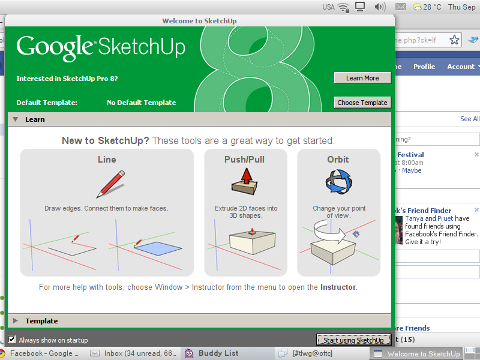
Task: Click the Learn More button
Action: [x=362, y=78]
